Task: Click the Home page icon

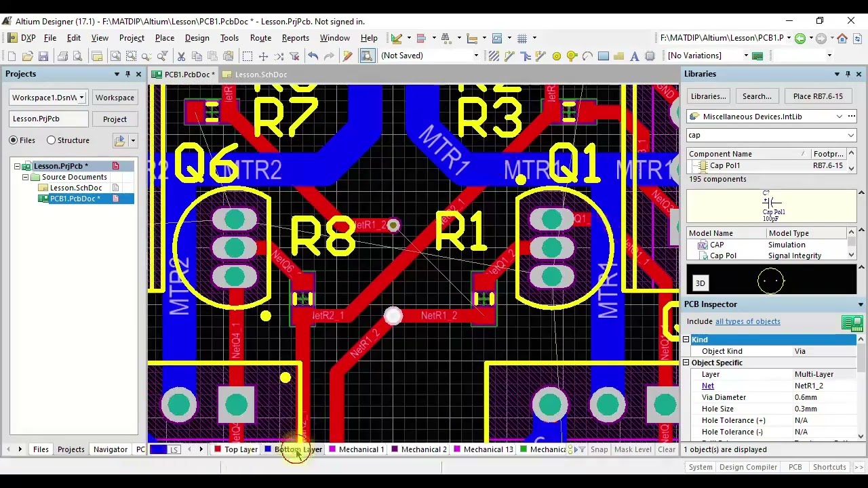Action: 842,39
